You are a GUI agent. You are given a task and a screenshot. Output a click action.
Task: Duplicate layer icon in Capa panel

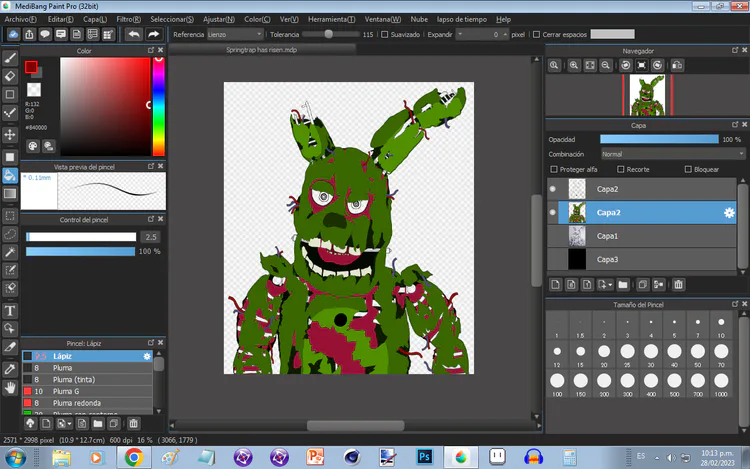point(643,285)
